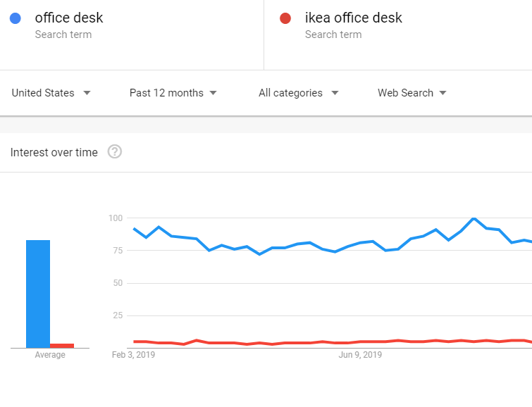Click the Jun 9, 2019 axis label

[360, 355]
